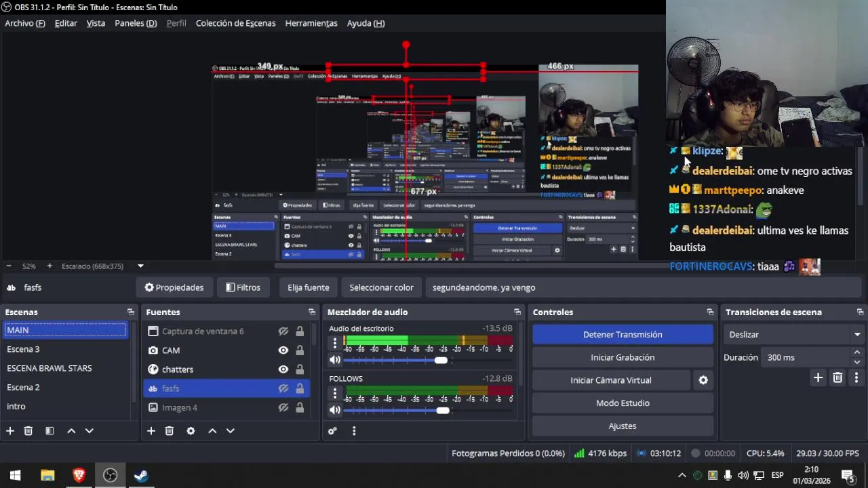868x488 pixels.
Task: Unlock the fasfs source
Action: (300, 388)
